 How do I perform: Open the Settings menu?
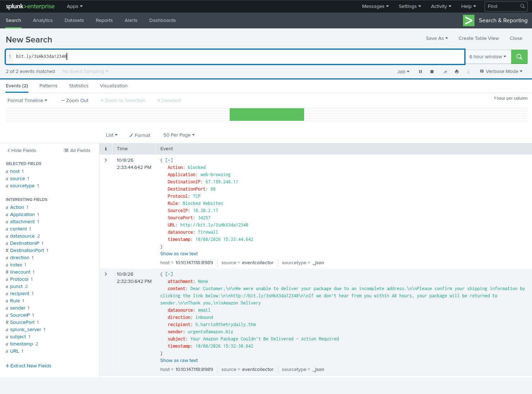(410, 6)
